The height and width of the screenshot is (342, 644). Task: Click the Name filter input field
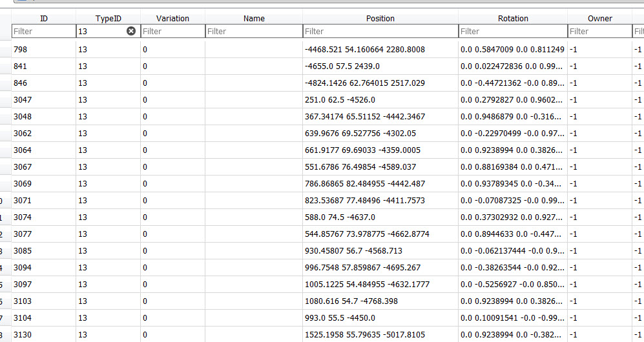tap(254, 31)
